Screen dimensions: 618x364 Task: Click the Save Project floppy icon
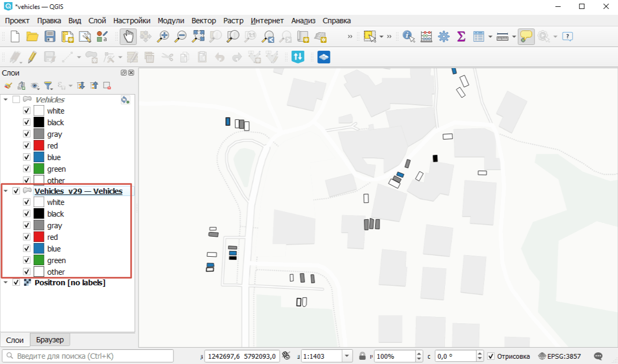point(50,36)
